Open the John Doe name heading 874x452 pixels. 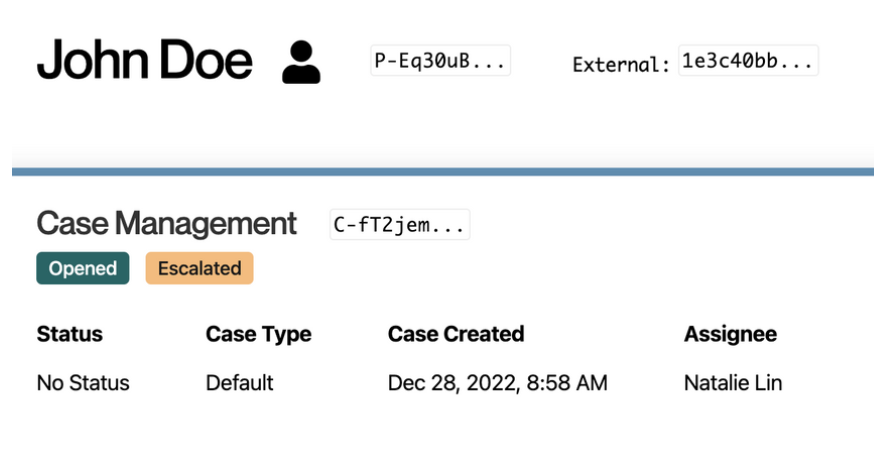(x=144, y=60)
